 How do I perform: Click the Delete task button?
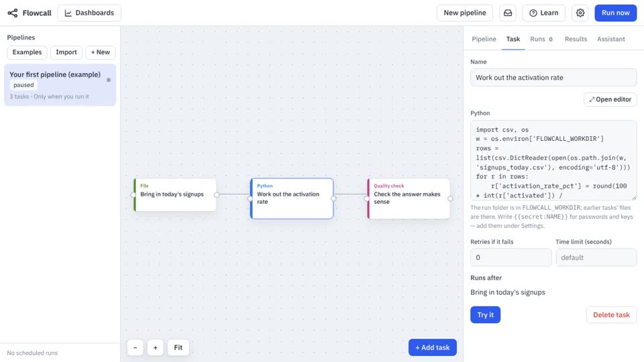(x=611, y=315)
